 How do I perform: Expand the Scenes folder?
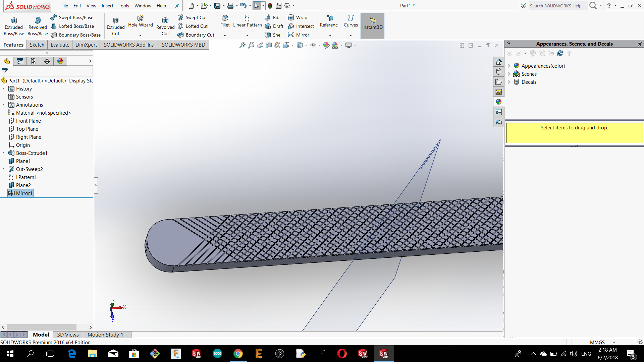point(509,74)
